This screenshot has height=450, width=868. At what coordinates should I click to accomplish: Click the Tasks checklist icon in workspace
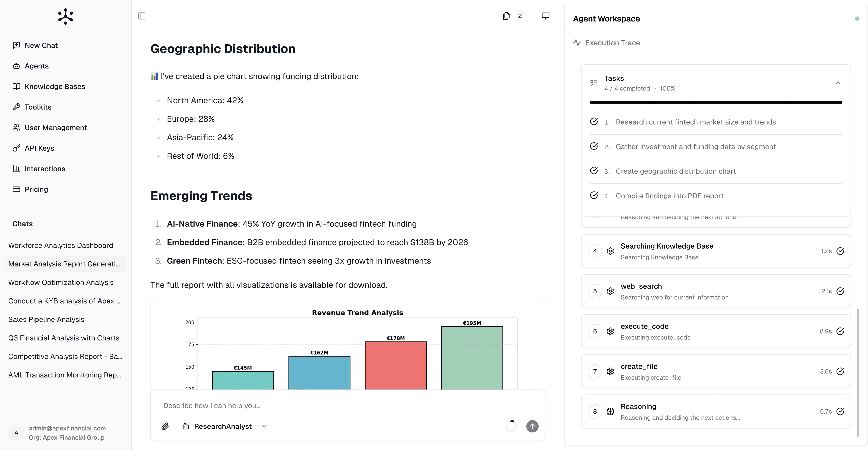[x=594, y=83]
